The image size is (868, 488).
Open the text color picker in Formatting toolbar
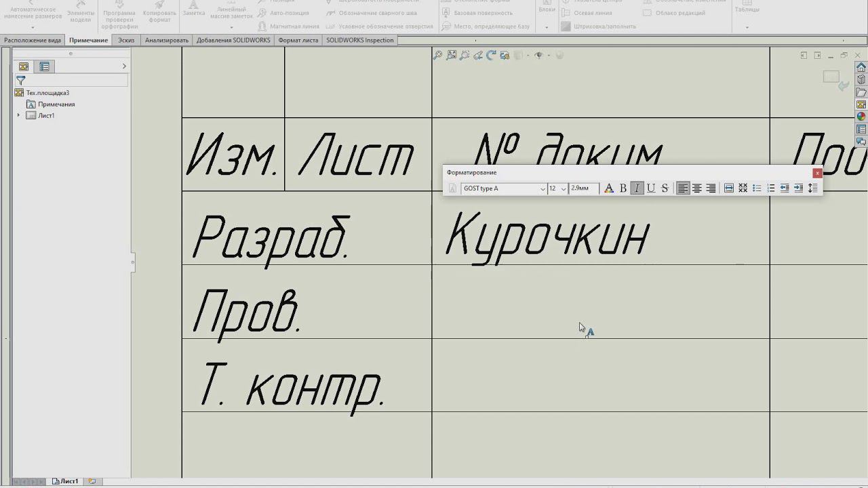tap(608, 188)
